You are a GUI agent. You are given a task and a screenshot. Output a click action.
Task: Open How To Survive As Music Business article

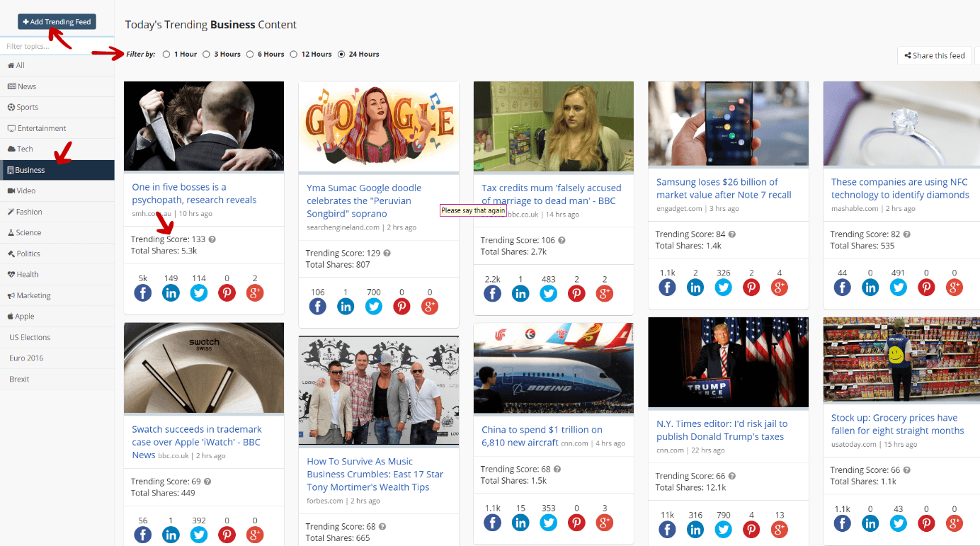[375, 474]
